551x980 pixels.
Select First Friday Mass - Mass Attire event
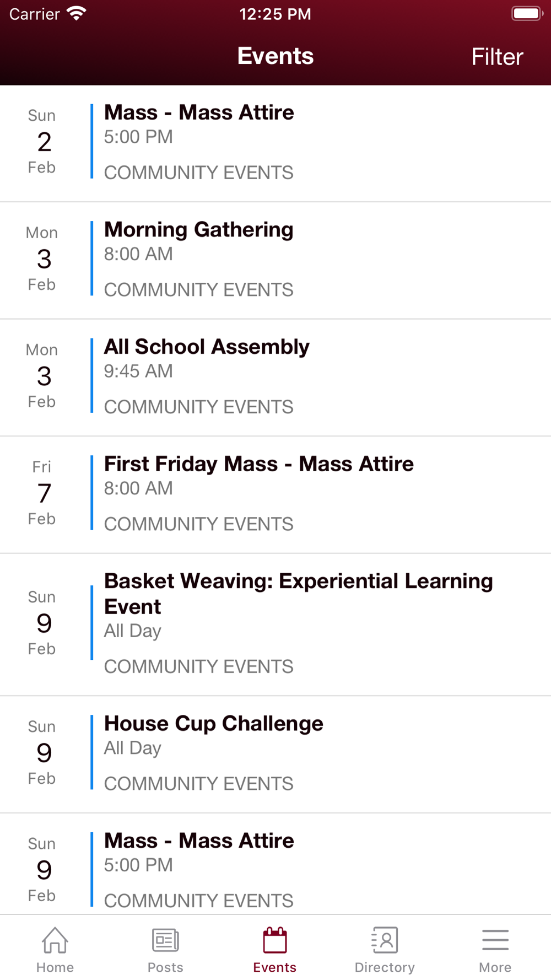coord(275,495)
